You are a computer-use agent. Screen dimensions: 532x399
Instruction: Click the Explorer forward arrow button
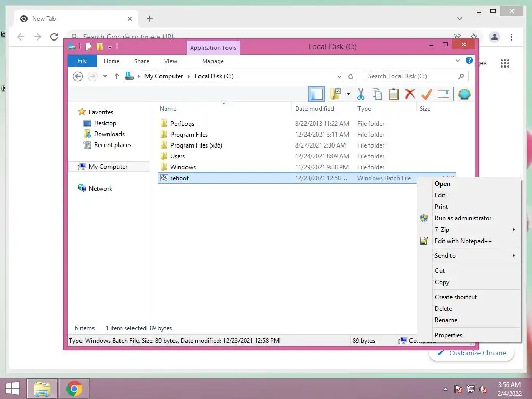pos(92,76)
